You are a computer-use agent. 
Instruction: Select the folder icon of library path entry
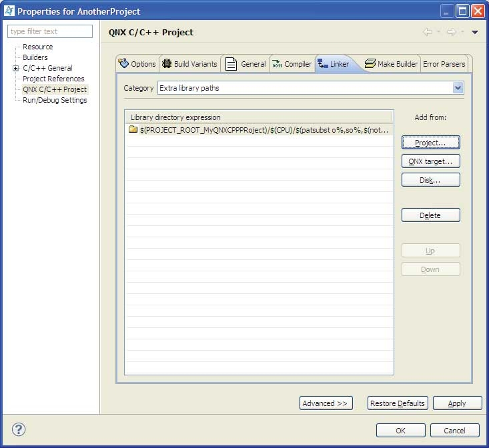133,130
